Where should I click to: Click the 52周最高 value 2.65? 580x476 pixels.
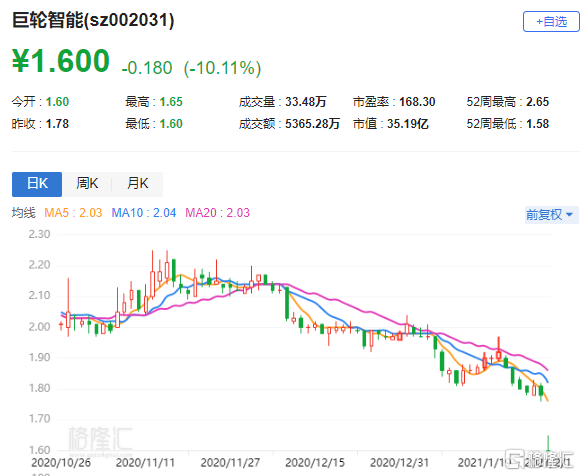[537, 102]
